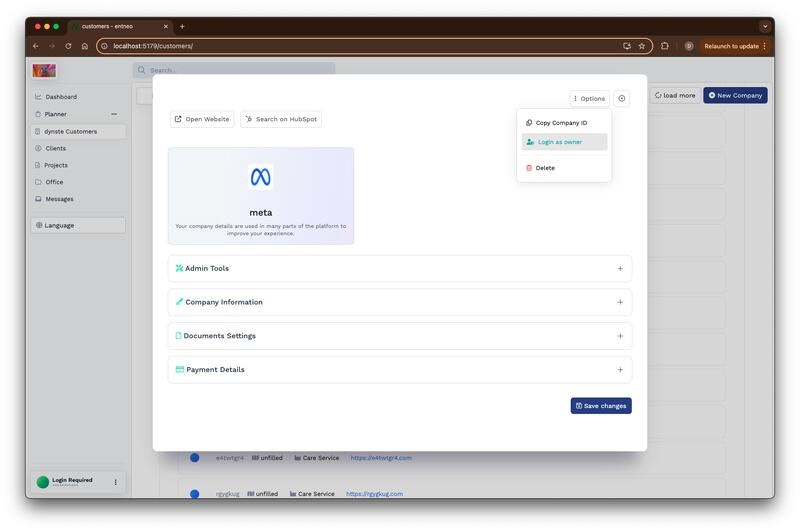The width and height of the screenshot is (800, 532).
Task: Collapse the Planner sidebar group
Action: [114, 114]
